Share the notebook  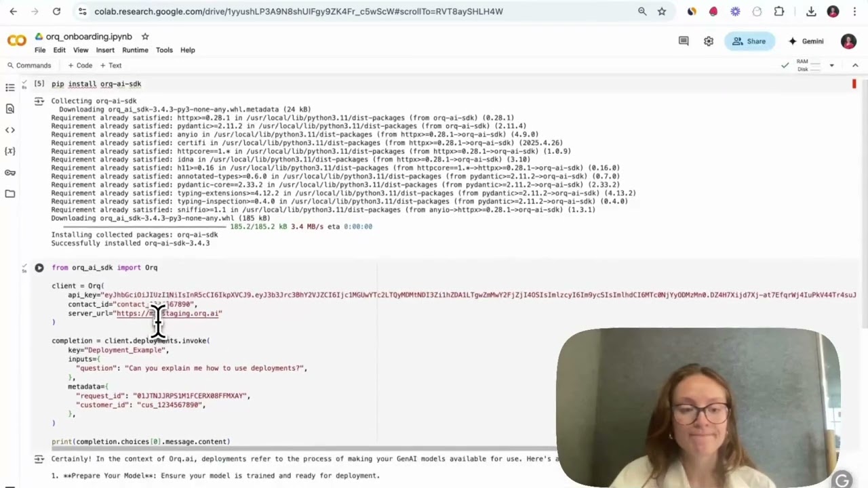tap(749, 41)
